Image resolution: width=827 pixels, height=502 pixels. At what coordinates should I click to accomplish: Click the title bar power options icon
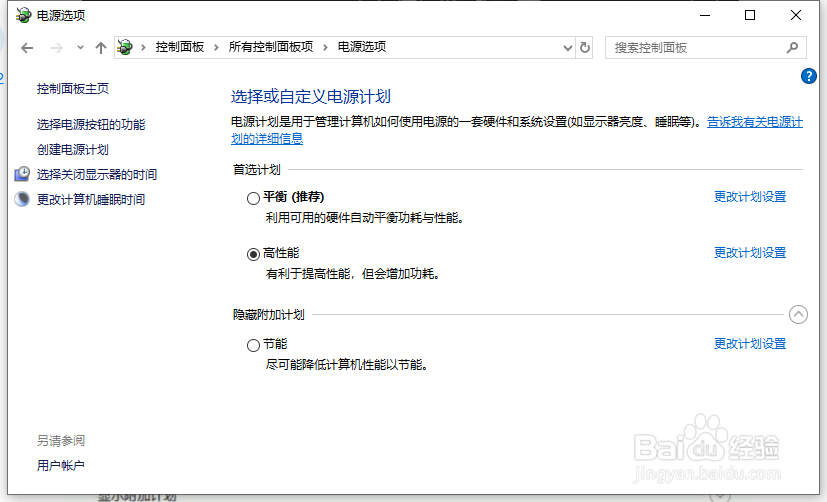(24, 15)
